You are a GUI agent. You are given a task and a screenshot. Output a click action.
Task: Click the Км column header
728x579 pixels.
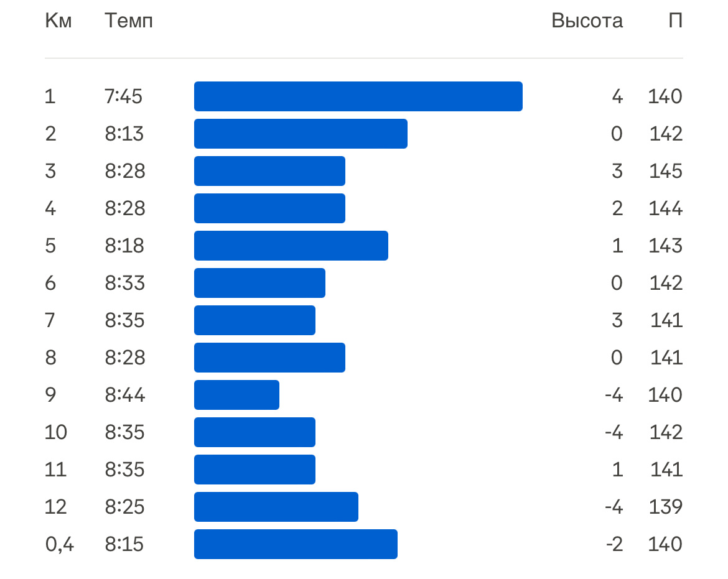58,21
